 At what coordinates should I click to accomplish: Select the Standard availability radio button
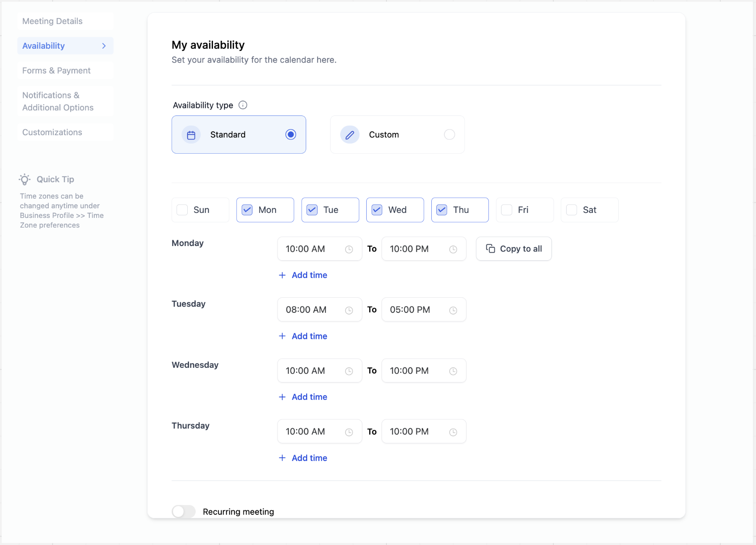click(x=291, y=134)
